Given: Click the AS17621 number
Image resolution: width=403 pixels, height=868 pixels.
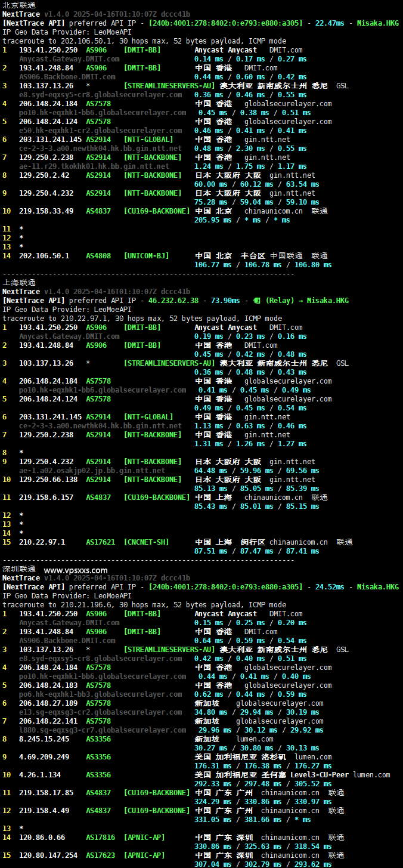Looking at the screenshot, I should coord(100,542).
